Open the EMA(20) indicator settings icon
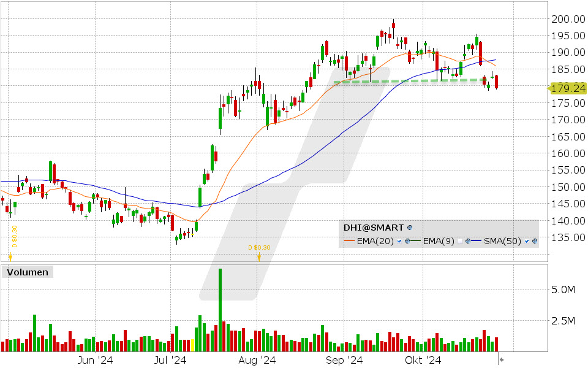 point(407,241)
